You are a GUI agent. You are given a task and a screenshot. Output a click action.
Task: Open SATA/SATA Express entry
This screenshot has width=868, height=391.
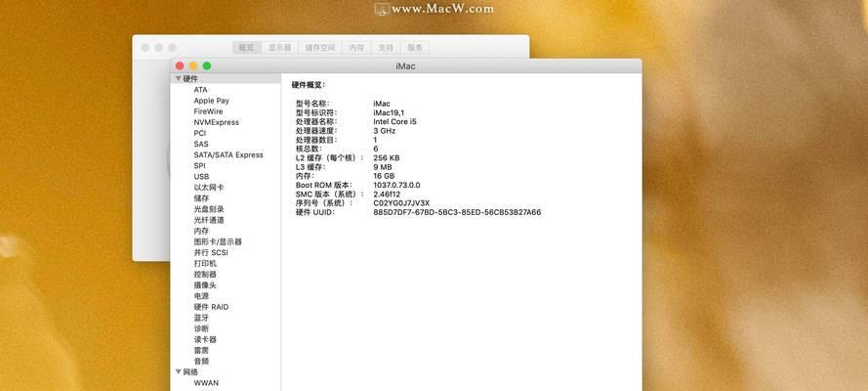(x=228, y=155)
